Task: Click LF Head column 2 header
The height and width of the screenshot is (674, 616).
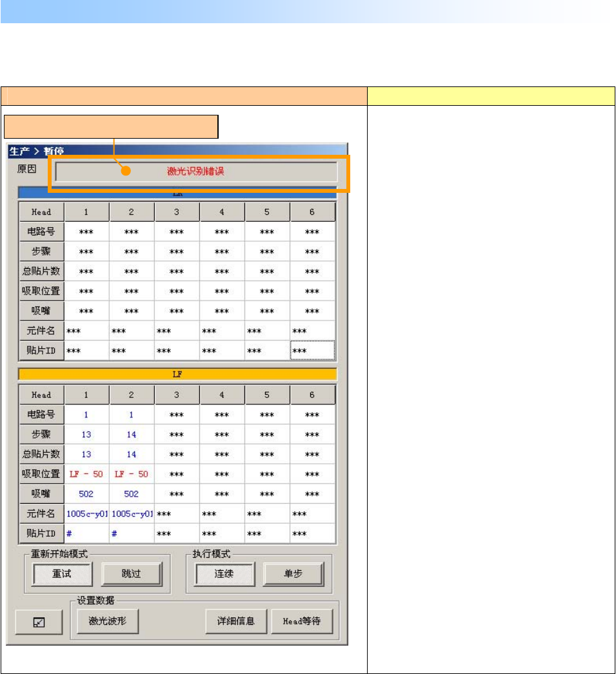Action: (132, 395)
